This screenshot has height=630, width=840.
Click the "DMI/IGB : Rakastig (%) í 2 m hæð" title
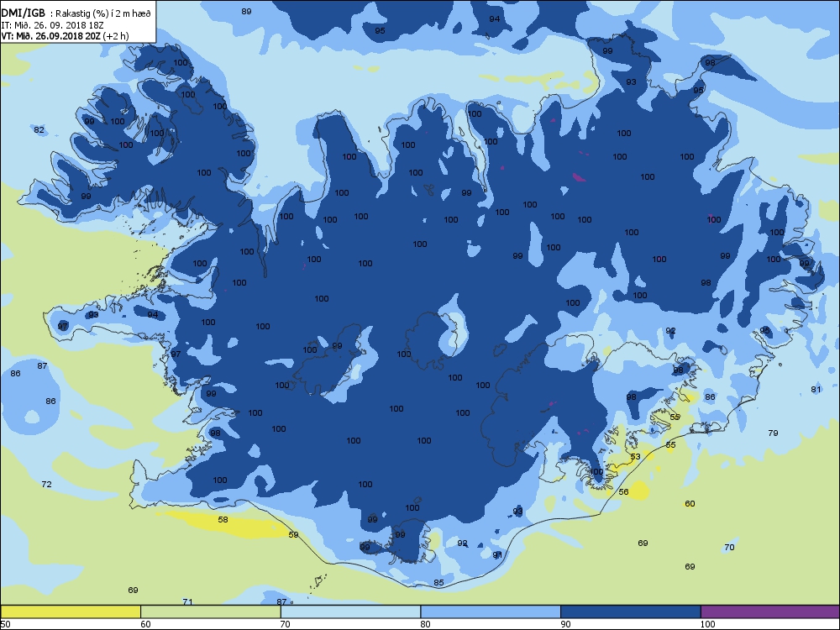(x=76, y=13)
